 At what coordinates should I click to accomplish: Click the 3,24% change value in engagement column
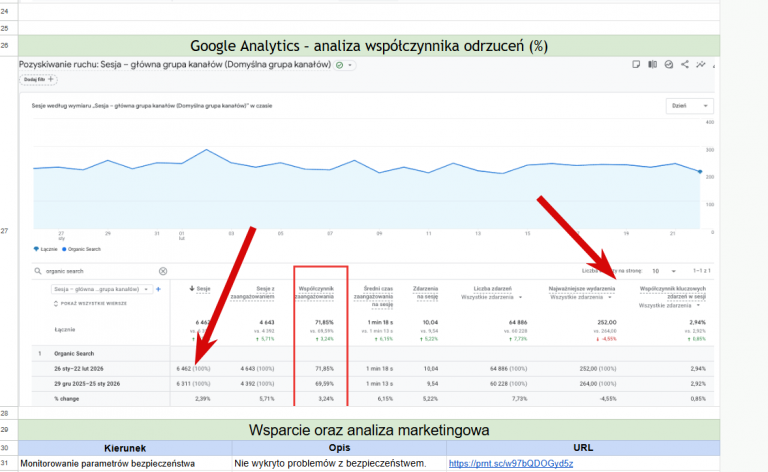coord(326,399)
